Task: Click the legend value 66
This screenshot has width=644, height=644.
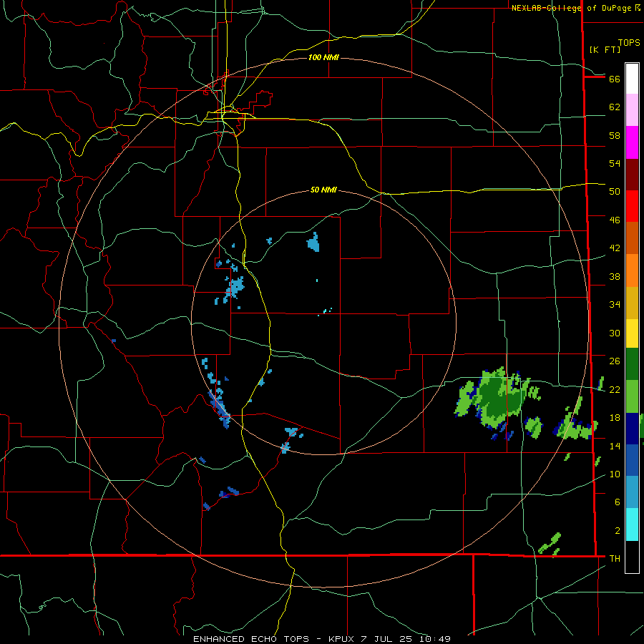Action: [615, 79]
